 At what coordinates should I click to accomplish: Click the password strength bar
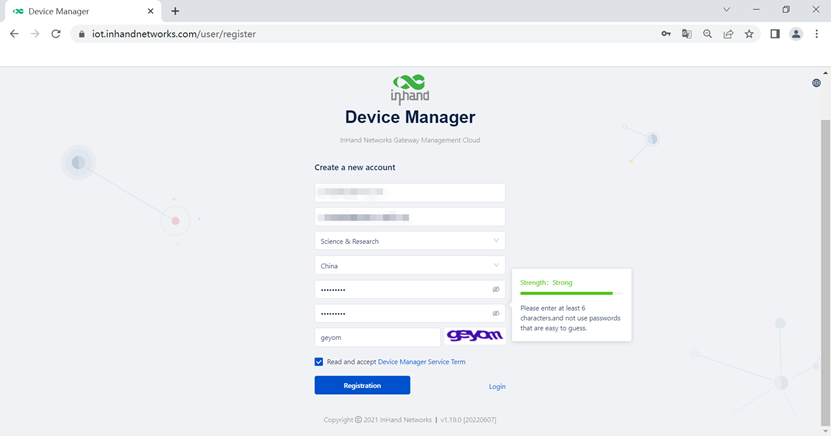[x=571, y=293]
